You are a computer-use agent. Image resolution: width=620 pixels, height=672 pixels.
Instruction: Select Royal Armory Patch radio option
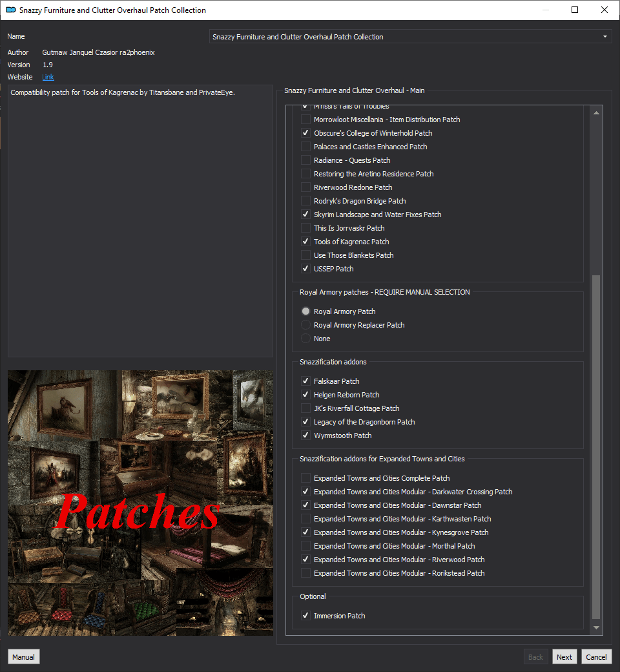point(305,311)
